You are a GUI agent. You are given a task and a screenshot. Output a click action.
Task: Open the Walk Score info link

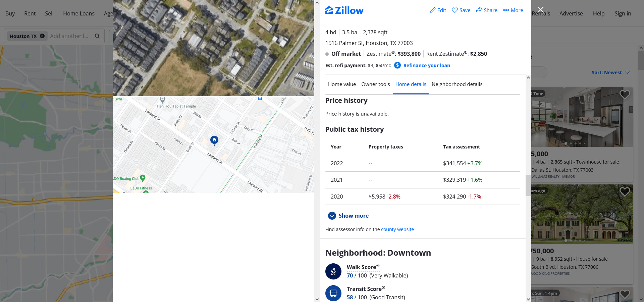pyautogui.click(x=363, y=267)
